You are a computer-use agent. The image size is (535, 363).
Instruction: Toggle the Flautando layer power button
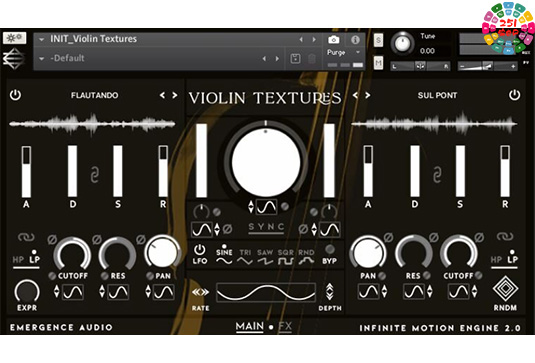(x=15, y=95)
